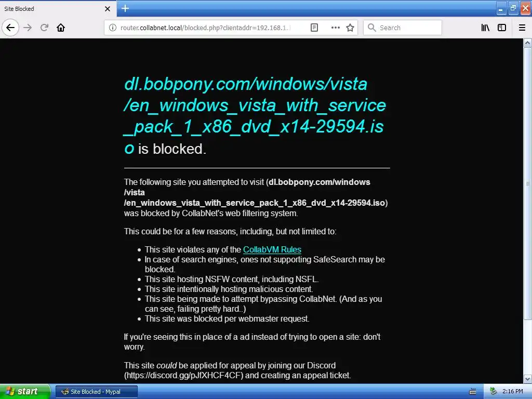Toggle reader view in address bar
Screen dimensions: 532x399
pos(314,28)
